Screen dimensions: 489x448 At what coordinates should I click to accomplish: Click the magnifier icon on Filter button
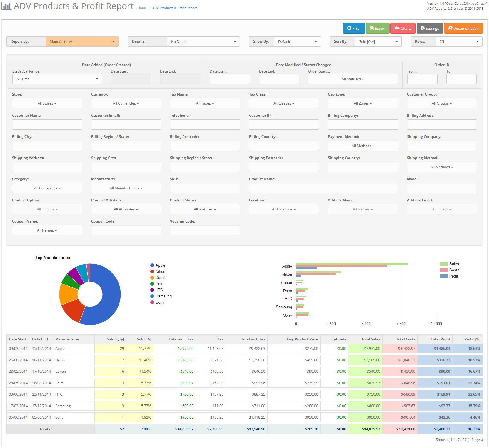point(349,28)
